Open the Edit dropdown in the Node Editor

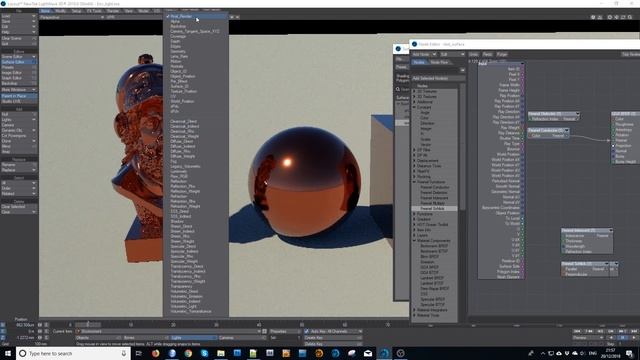pos(452,54)
